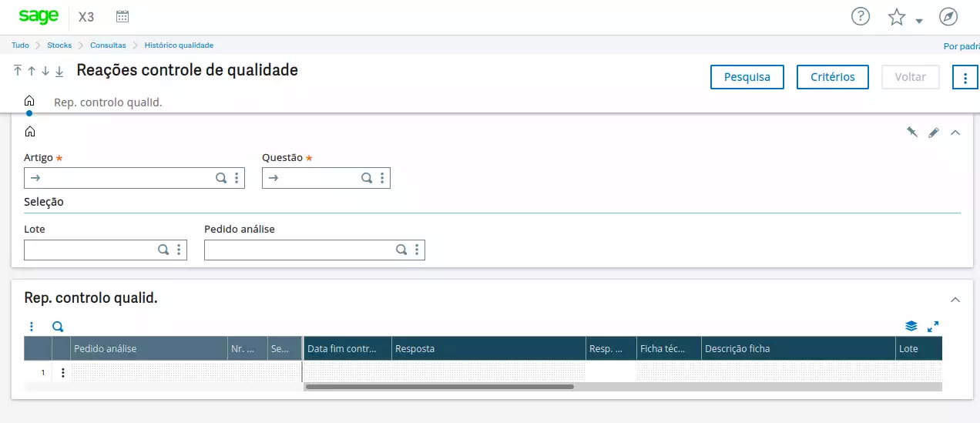Click the grid horizontal scrollbar
This screenshot has height=423, width=980.
pos(439,387)
